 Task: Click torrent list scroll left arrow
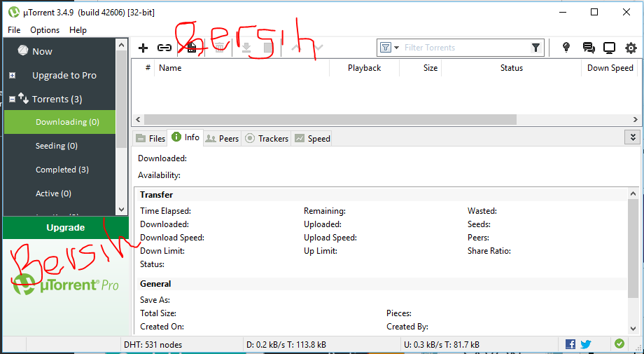[138, 120]
